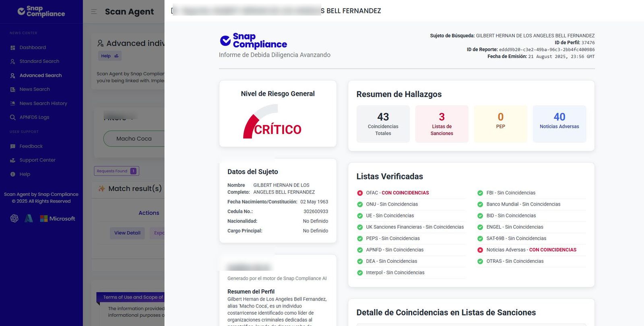
Task: Click the 3 Listas de Sanciones card
Action: [x=442, y=124]
